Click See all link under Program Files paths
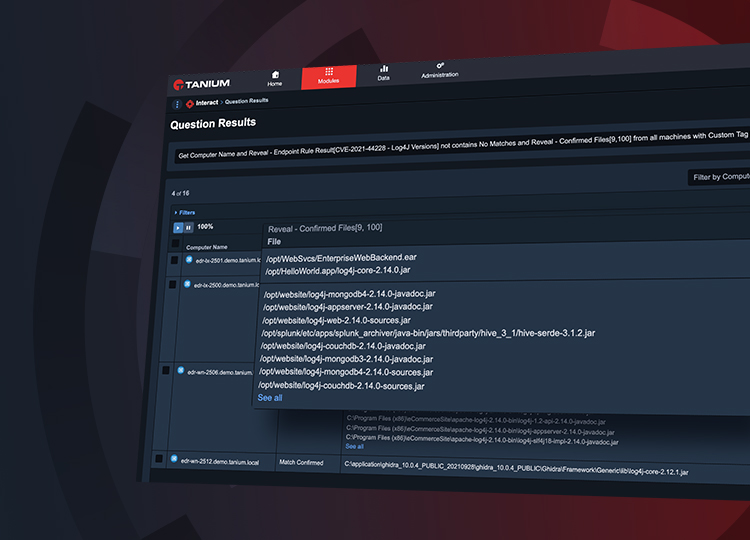The height and width of the screenshot is (540, 750). tap(354, 446)
